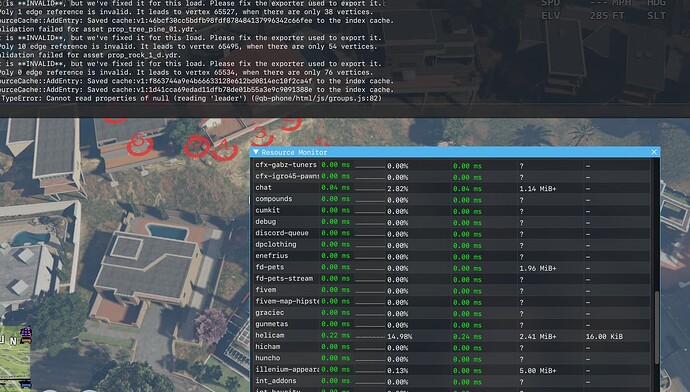This screenshot has width=690, height=392.
Task: Select the fd-pets resource name
Action: click(269, 267)
